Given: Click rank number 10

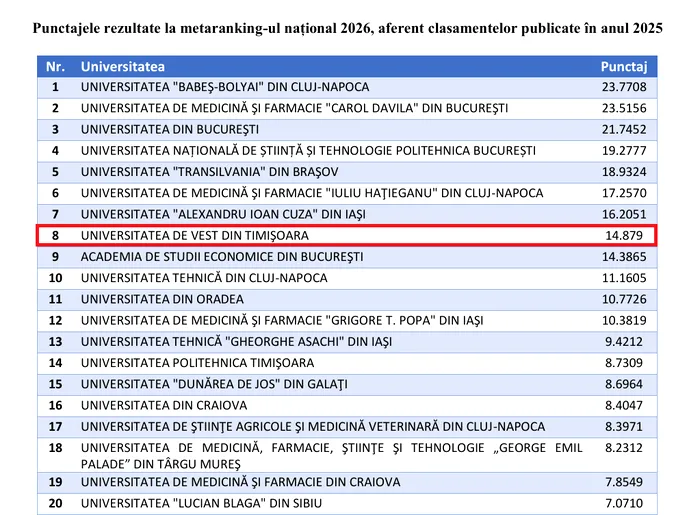Looking at the screenshot, I should point(55,278).
